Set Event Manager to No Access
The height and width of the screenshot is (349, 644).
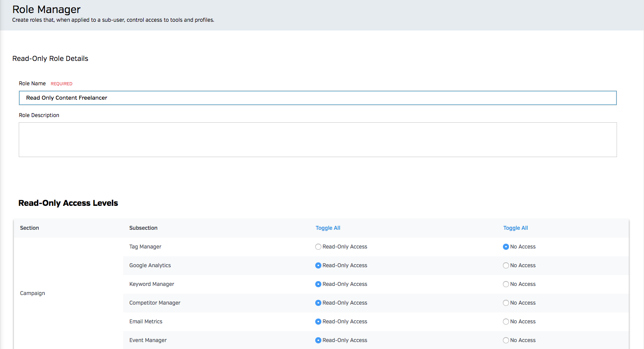[506, 340]
